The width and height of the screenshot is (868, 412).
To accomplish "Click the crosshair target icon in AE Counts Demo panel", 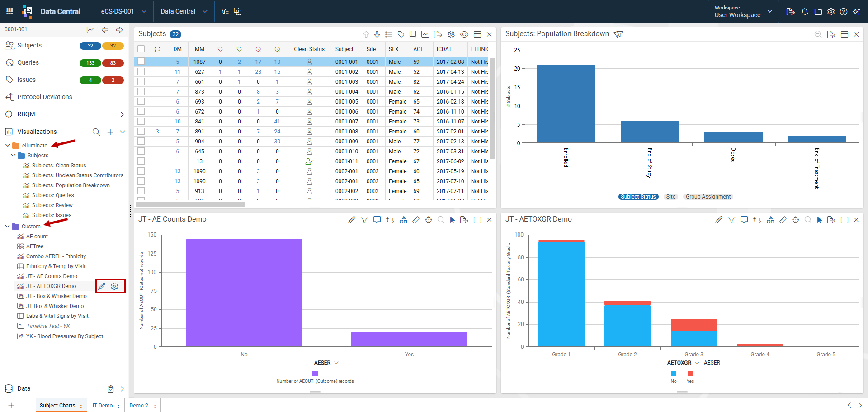I will [x=429, y=220].
